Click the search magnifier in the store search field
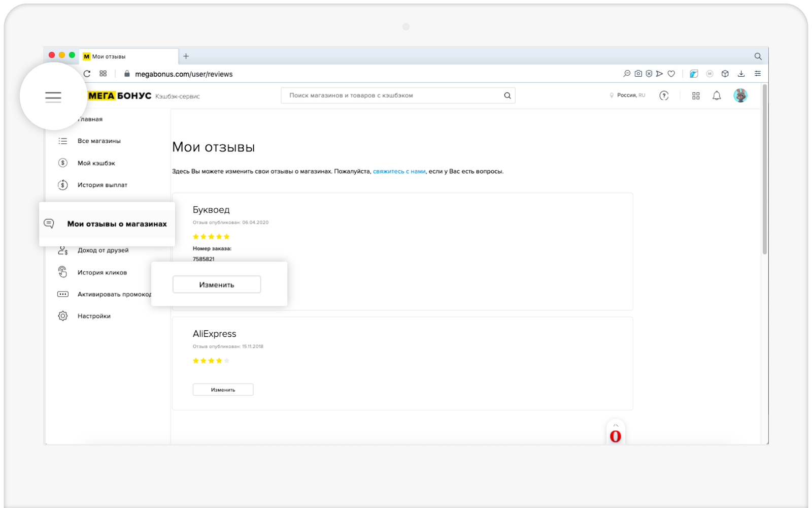The height and width of the screenshot is (508, 812). tap(507, 96)
